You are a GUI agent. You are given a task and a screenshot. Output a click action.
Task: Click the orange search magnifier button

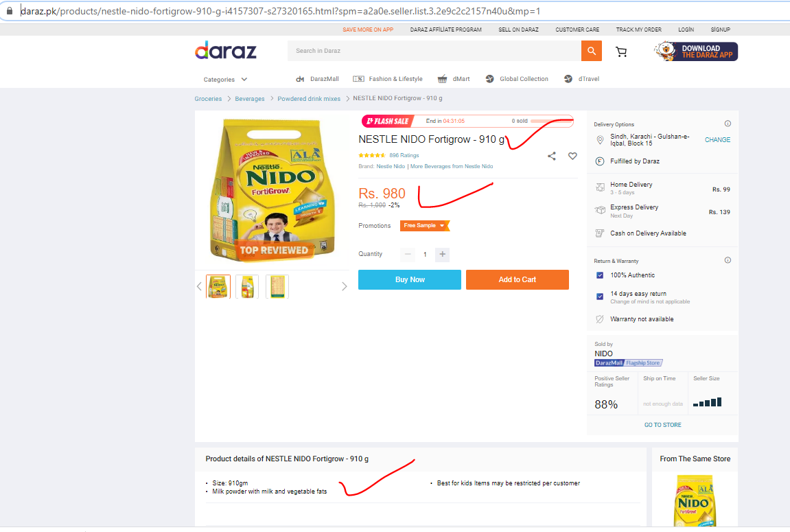pyautogui.click(x=592, y=51)
